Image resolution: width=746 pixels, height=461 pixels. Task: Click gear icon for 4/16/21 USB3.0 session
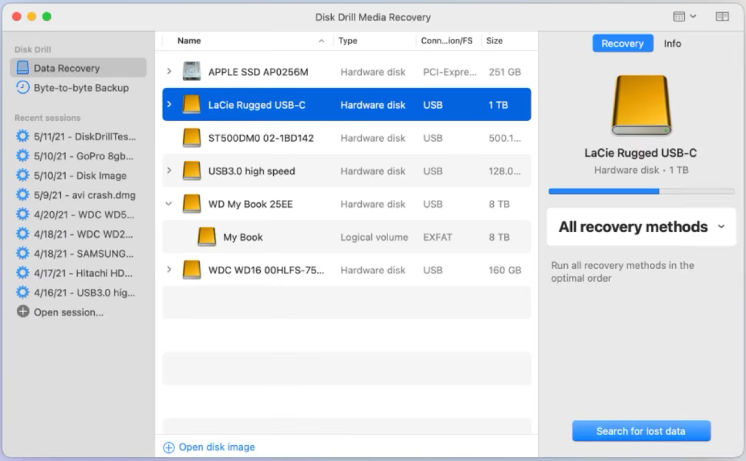[x=22, y=293]
